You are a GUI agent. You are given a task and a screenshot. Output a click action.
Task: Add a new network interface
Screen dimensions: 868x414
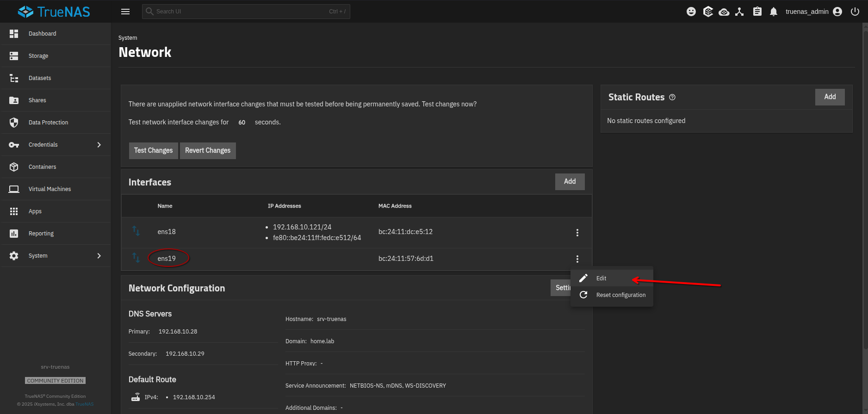click(x=570, y=181)
